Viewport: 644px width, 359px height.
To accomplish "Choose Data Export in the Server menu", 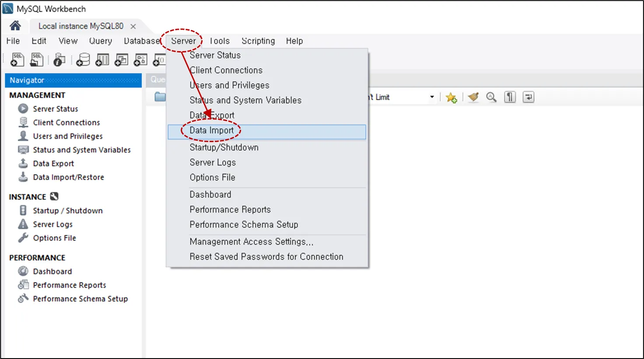I will [x=267, y=115].
